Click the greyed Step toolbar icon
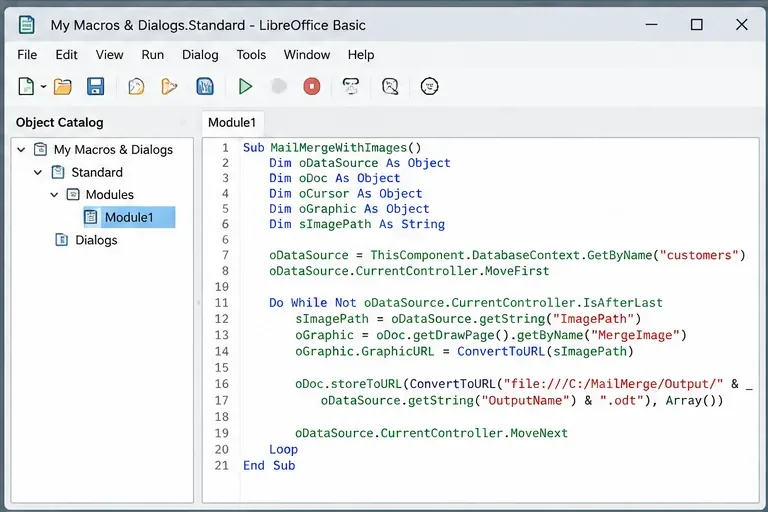Viewport: 768px width, 512px height. [x=279, y=87]
